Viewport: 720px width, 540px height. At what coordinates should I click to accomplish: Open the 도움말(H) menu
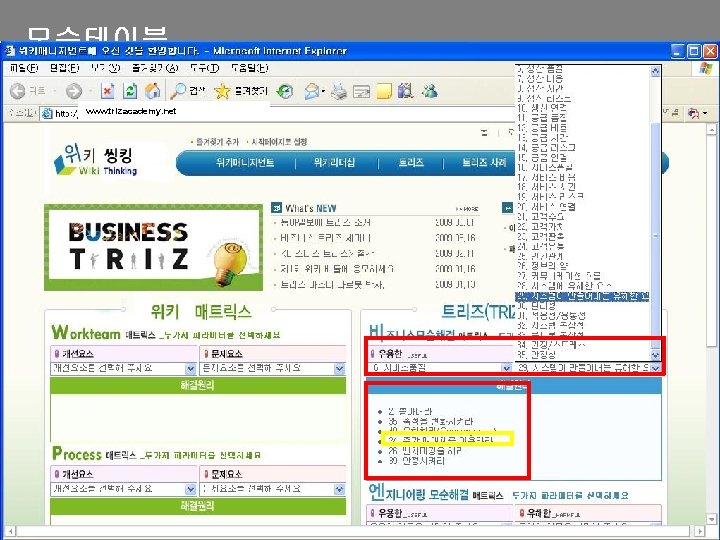pos(249,68)
